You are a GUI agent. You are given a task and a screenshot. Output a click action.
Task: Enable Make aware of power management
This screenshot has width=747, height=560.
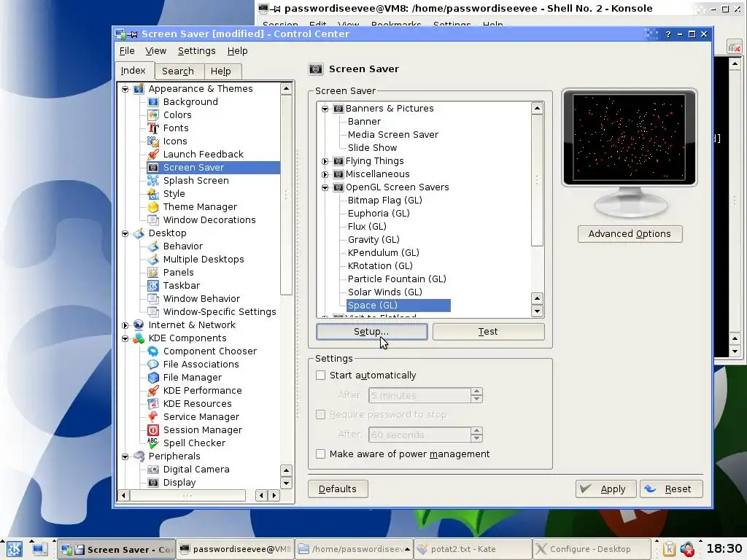point(321,454)
